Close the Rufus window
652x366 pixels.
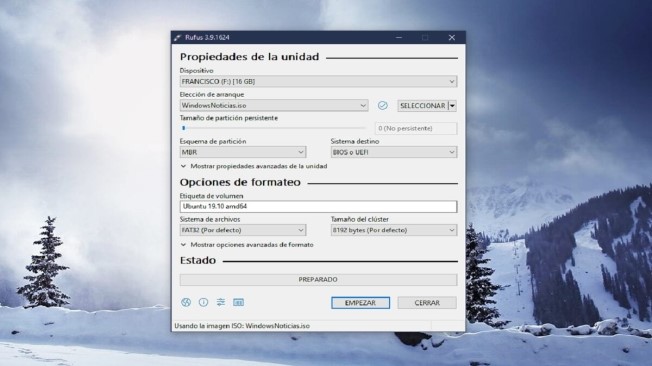(x=452, y=37)
